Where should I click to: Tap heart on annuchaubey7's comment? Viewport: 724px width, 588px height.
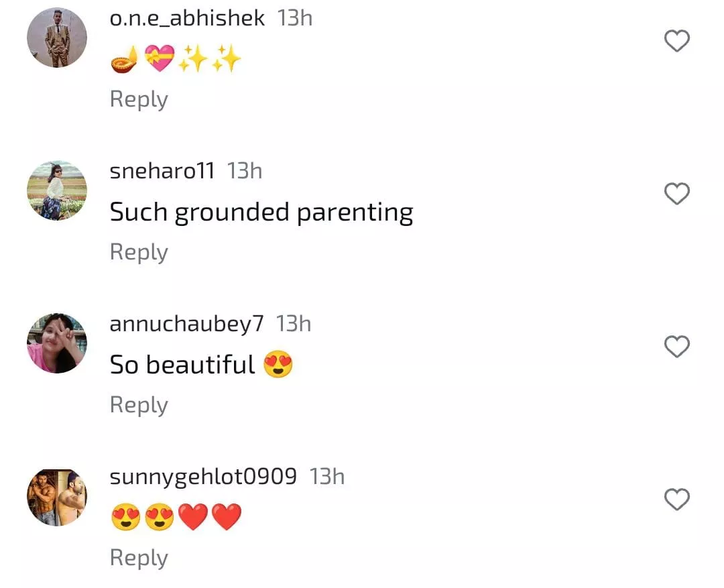(676, 347)
